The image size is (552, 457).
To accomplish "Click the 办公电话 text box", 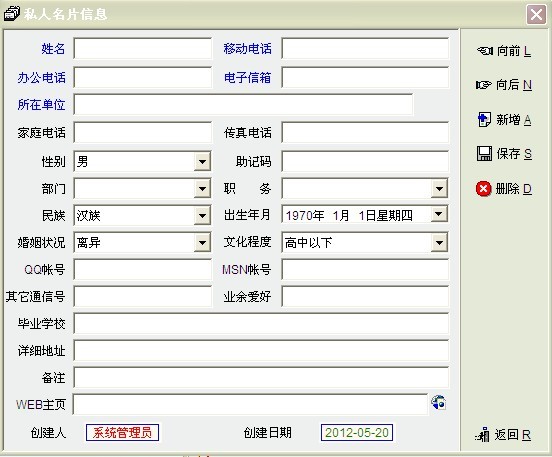I will point(143,77).
